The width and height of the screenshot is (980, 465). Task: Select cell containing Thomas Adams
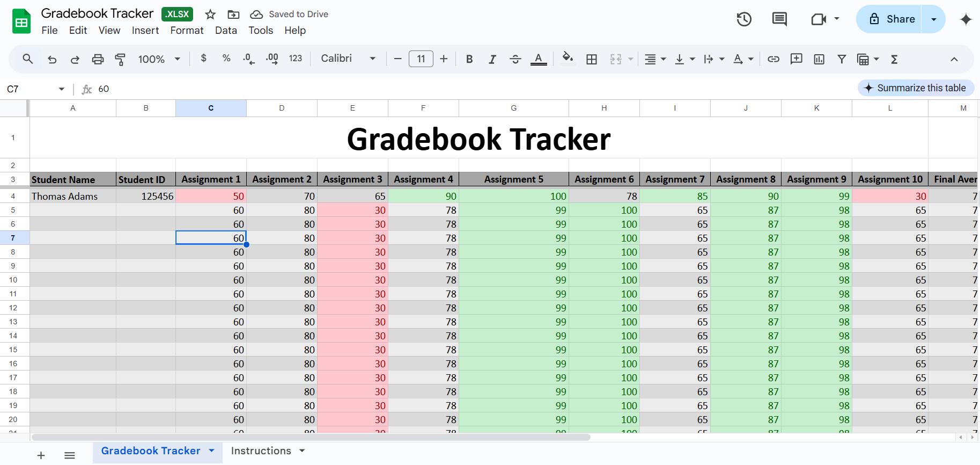point(73,196)
